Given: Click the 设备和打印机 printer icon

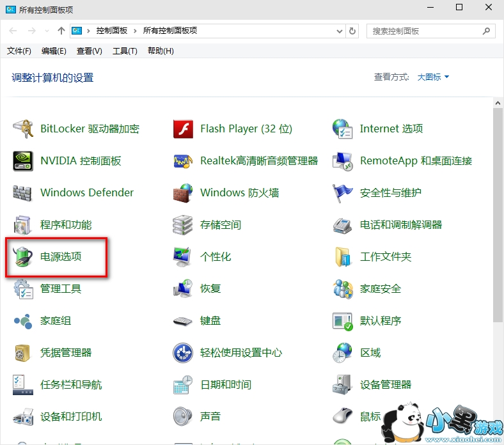Looking at the screenshot, I should click(23, 417).
